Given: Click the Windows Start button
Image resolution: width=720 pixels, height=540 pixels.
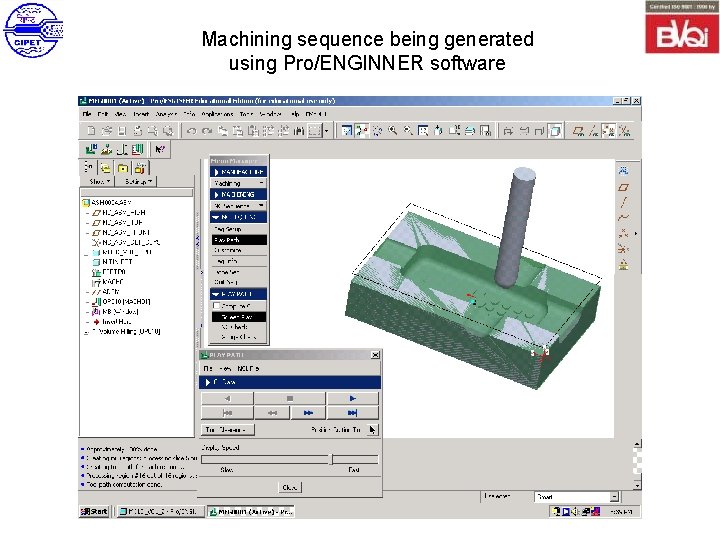Looking at the screenshot, I should [94, 511].
